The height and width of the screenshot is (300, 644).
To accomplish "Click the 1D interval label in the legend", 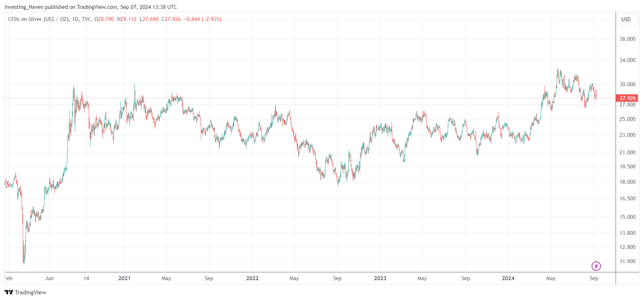I will 75,19.
